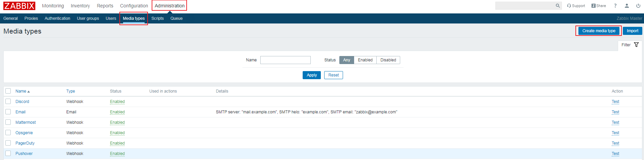
Task: Toggle the Enabled status for Pushover
Action: [x=117, y=154]
